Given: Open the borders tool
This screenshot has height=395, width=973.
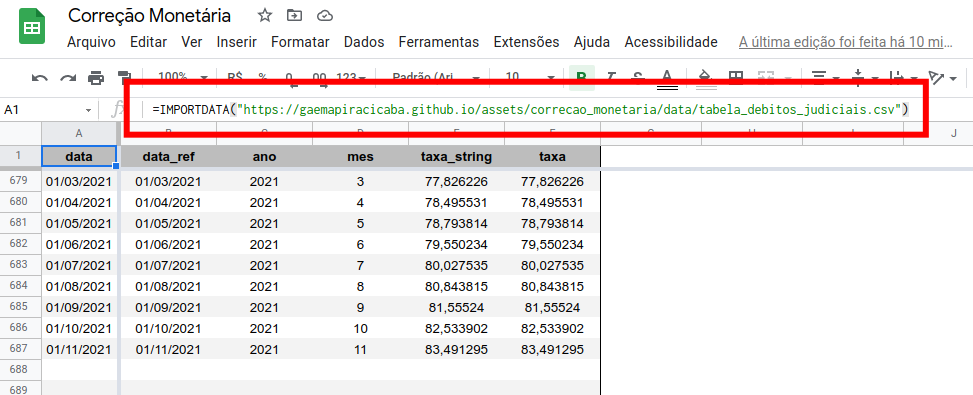Looking at the screenshot, I should pos(736,77).
